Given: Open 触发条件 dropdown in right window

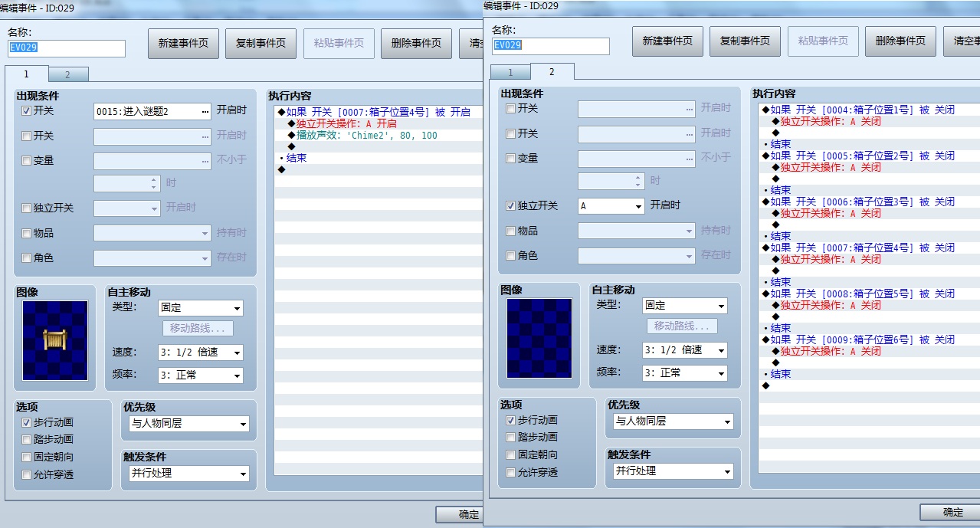Looking at the screenshot, I should click(x=674, y=471).
